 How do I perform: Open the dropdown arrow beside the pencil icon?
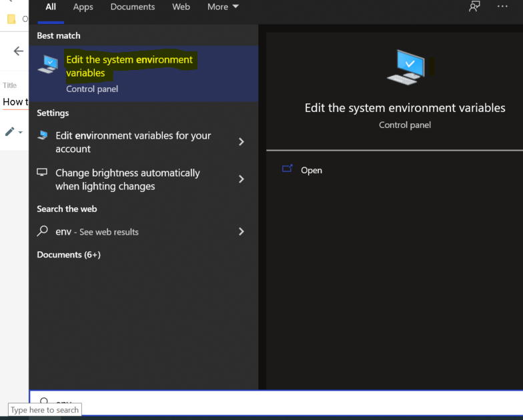[20, 132]
